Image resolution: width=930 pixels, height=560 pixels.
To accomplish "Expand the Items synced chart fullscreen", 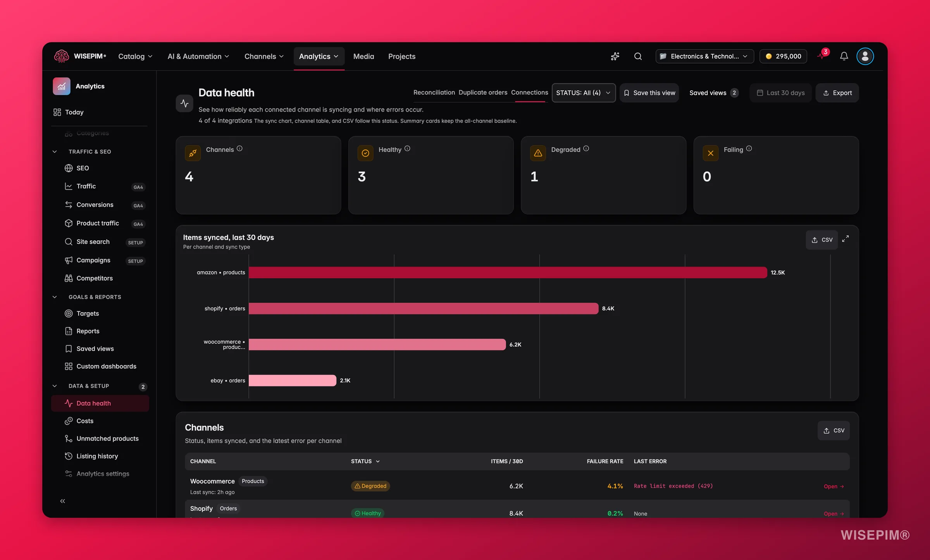I will click(x=846, y=239).
